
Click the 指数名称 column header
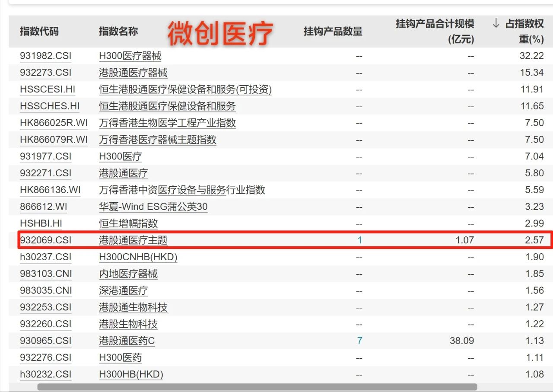click(x=118, y=31)
